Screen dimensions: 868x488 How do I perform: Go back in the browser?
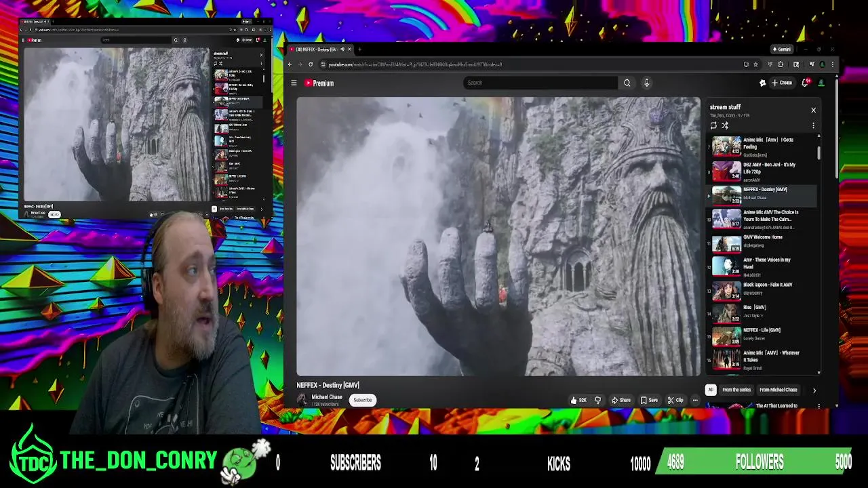coord(290,64)
